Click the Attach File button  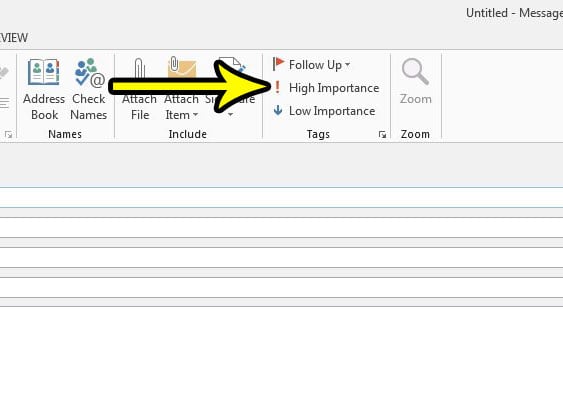(x=139, y=89)
